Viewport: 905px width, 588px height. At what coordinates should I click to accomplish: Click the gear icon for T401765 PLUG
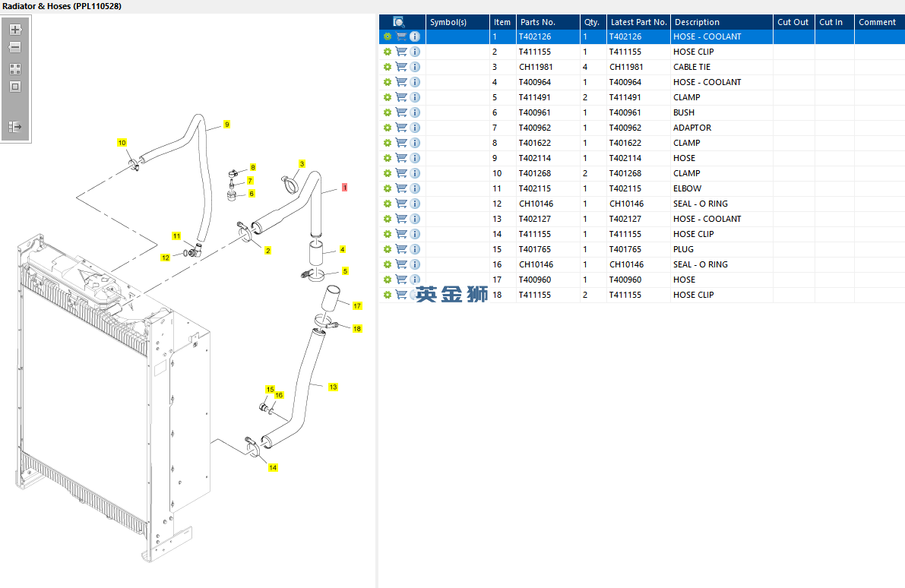click(x=388, y=249)
